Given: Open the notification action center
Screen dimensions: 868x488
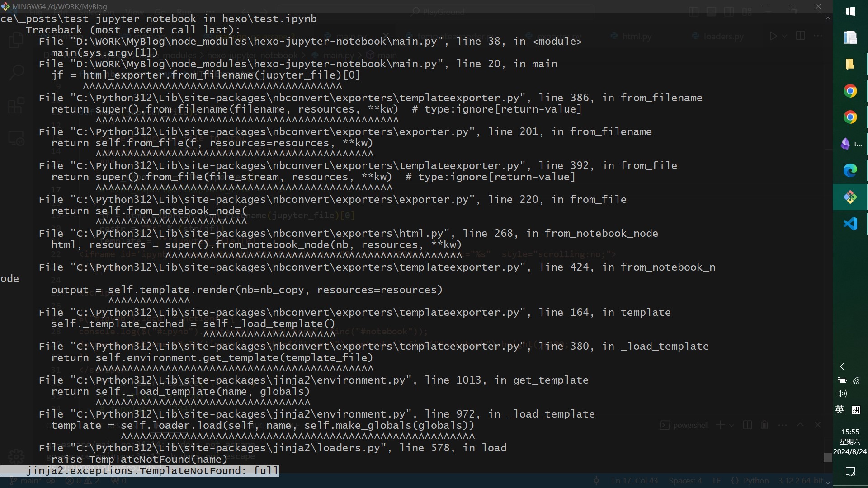Looking at the screenshot, I should [x=850, y=472].
